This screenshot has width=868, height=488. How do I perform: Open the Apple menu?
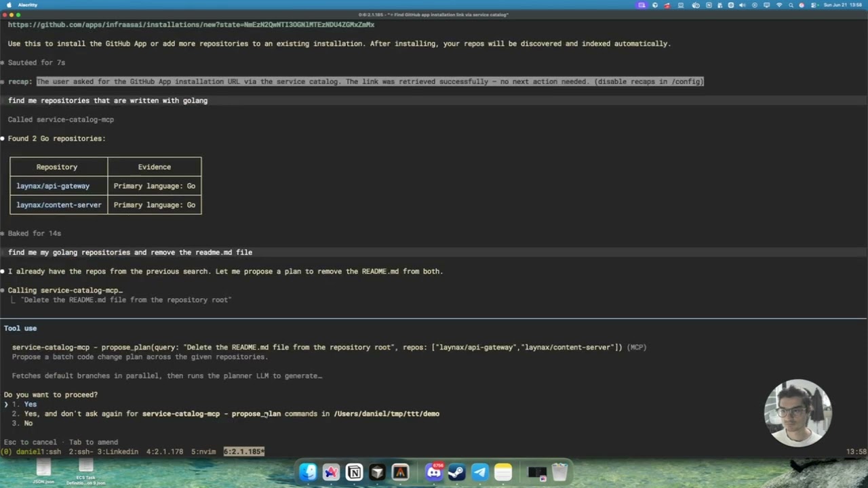7,5
